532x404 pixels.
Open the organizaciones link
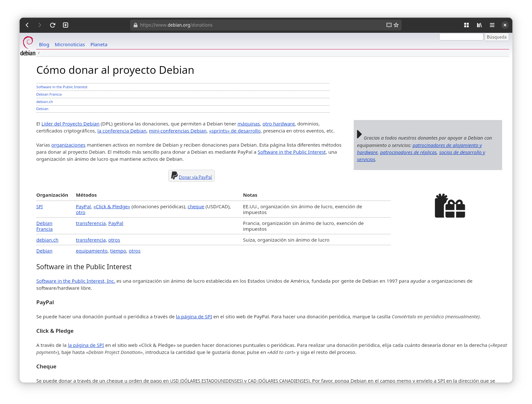68,145
